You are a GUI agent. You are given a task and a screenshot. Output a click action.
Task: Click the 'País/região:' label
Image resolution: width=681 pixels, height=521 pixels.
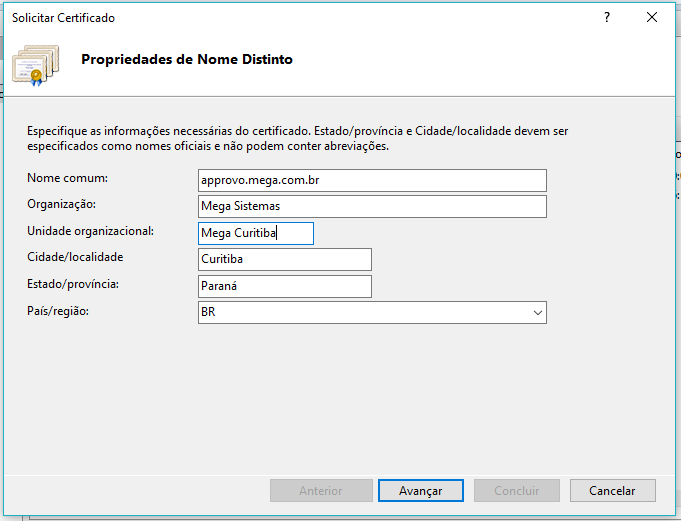[58, 312]
